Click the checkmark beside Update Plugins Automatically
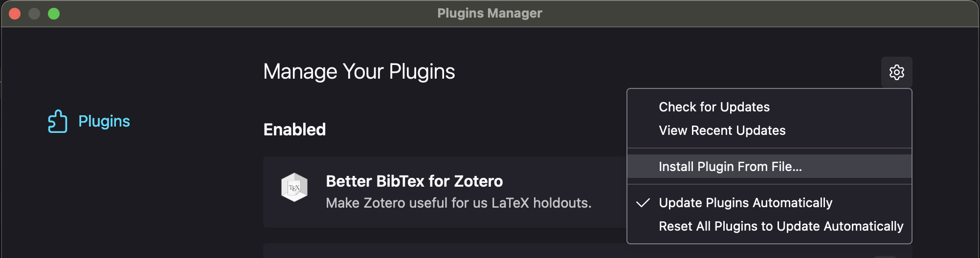 tap(643, 203)
